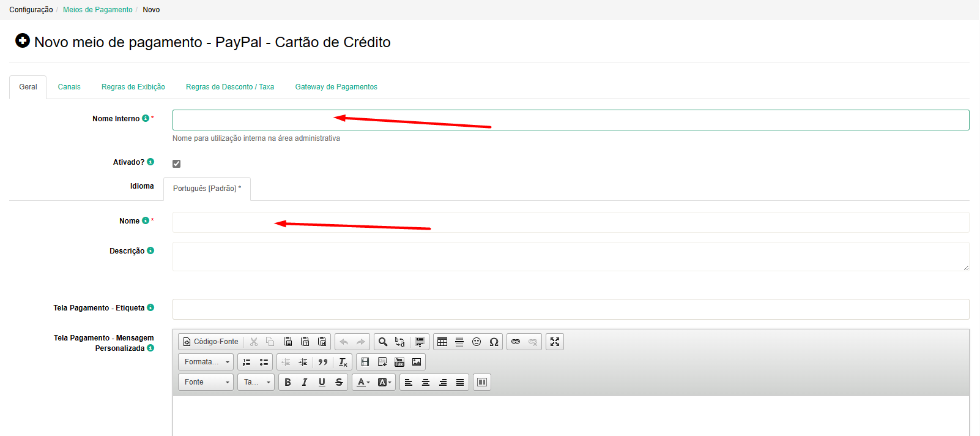Toggle Strikethrough formatting
980x436 pixels.
point(339,382)
